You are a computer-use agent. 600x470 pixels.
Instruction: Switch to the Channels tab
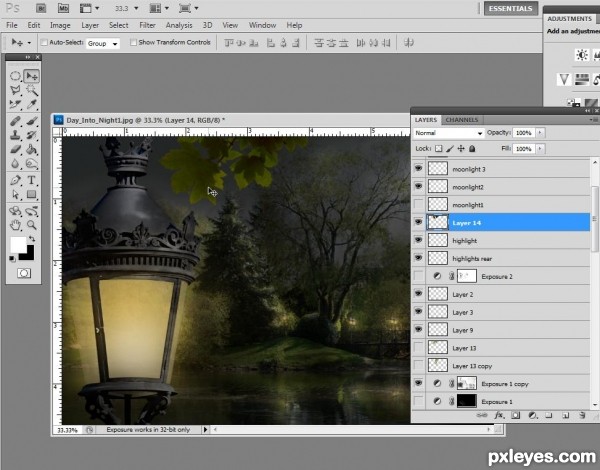[x=462, y=120]
